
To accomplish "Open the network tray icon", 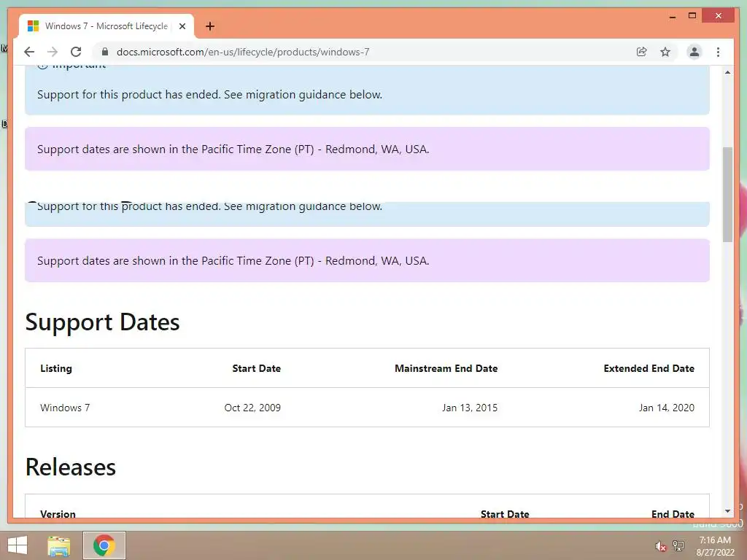I will (678, 545).
